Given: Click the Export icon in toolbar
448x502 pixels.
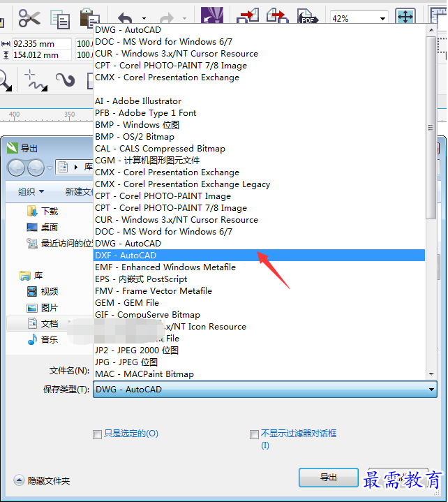Looking at the screenshot, I should [278, 16].
